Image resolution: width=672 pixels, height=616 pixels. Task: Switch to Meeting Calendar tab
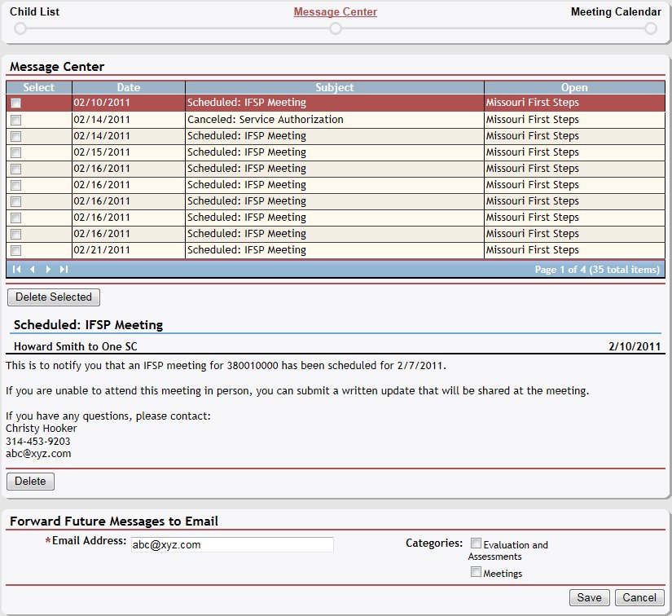[x=615, y=12]
